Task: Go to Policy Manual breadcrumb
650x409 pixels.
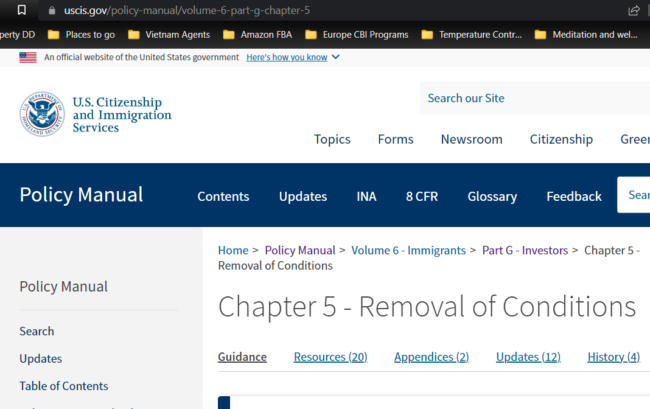Action: pyautogui.click(x=300, y=250)
